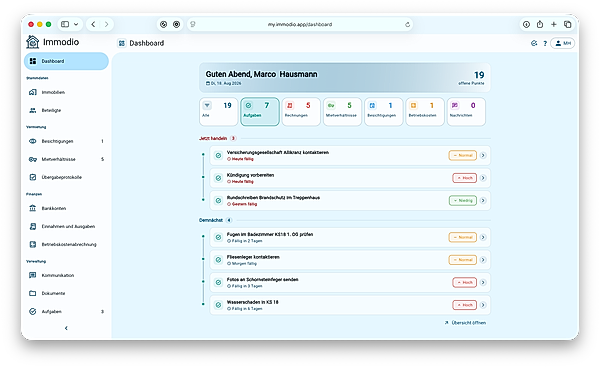The image size is (600, 368).
Task: Click the Rechnungen card icon
Action: pyautogui.click(x=290, y=105)
